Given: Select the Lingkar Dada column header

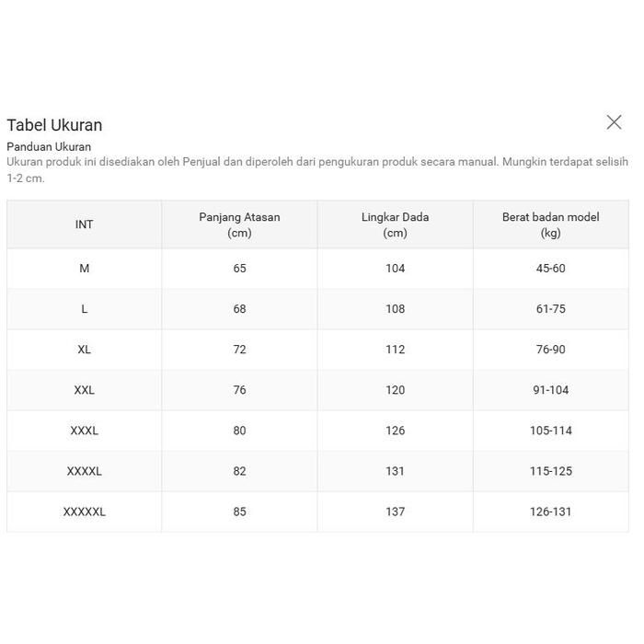Looking at the screenshot, I should point(395,224).
